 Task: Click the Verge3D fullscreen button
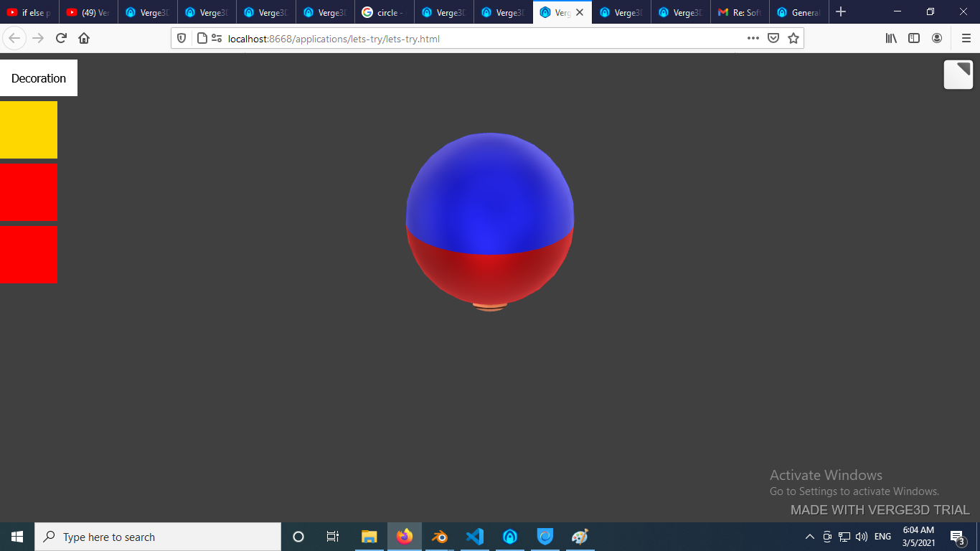pos(958,75)
